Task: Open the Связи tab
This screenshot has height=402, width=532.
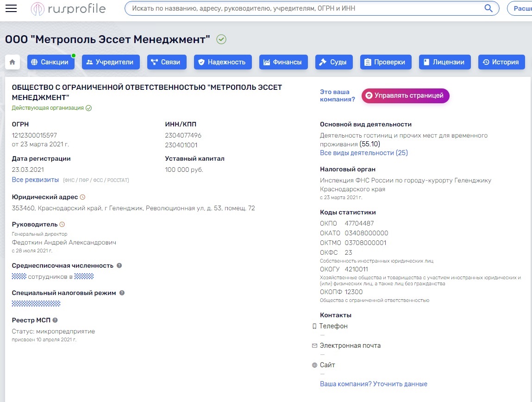Action: [x=167, y=62]
